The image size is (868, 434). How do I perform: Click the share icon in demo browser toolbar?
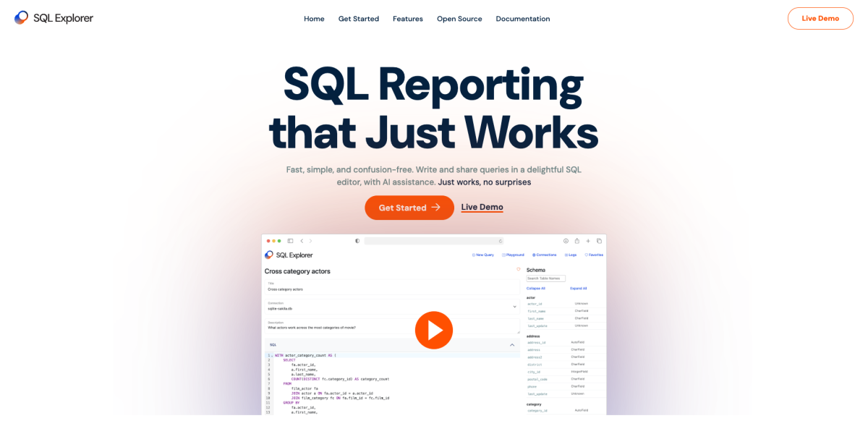click(x=577, y=241)
